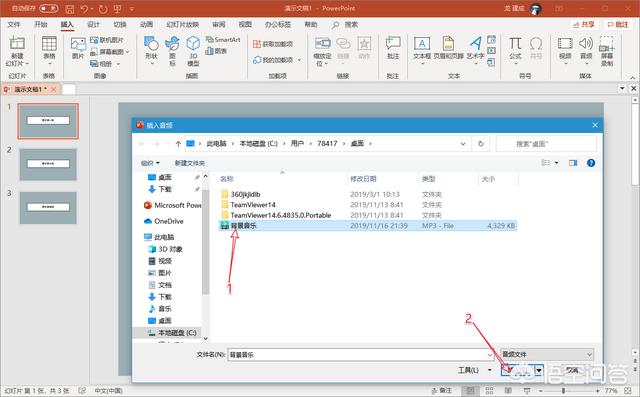Select the TeamViewer14 folder row

click(368, 205)
